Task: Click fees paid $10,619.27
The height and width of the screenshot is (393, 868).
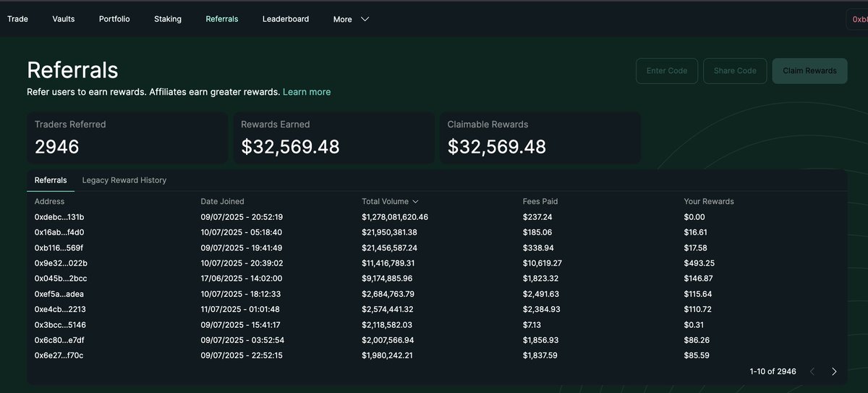Action: [542, 263]
